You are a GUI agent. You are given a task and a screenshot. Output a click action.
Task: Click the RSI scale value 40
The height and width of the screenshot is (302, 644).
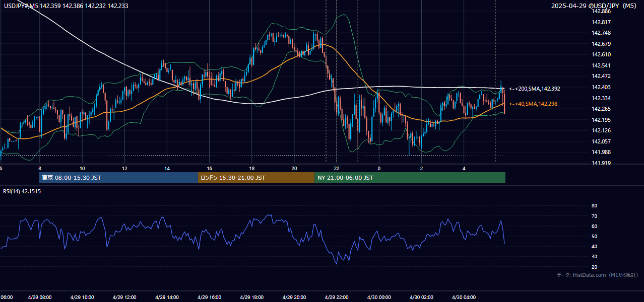(x=594, y=246)
